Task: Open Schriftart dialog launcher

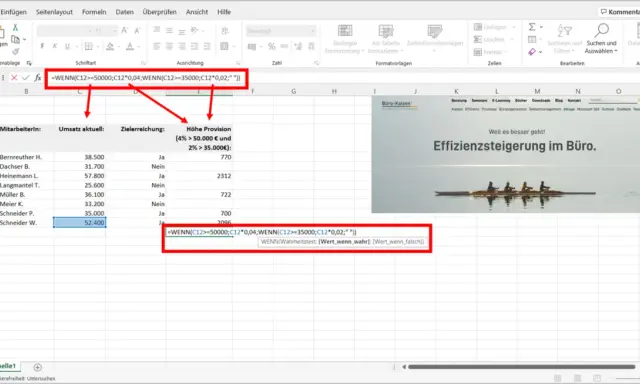Action: [x=143, y=63]
